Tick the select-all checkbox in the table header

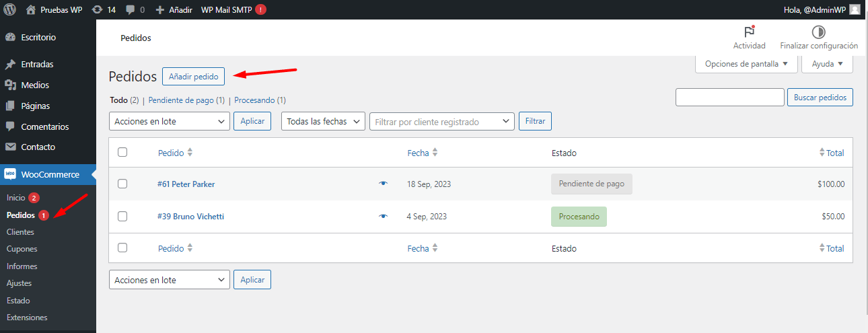pyautogui.click(x=122, y=152)
